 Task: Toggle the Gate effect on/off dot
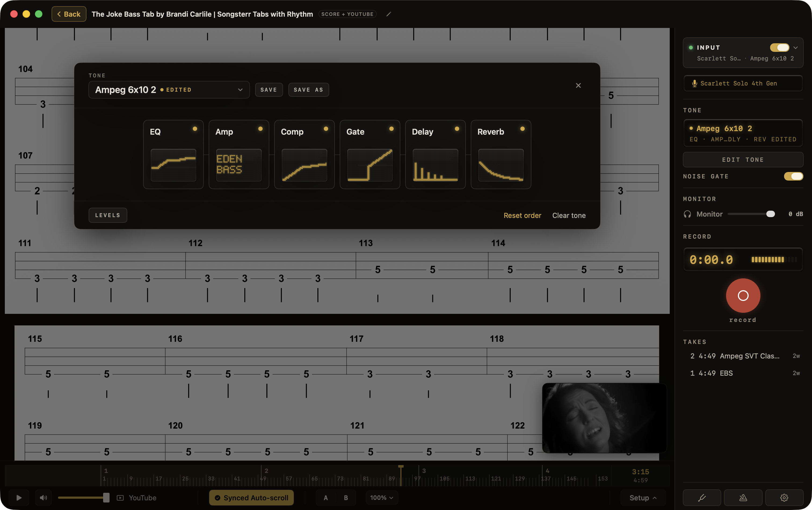391,128
